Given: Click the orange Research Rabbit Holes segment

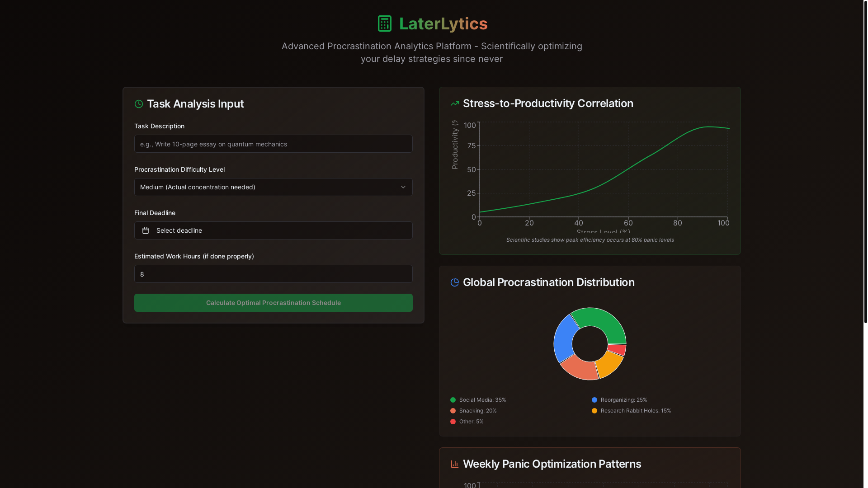Looking at the screenshot, I should [611, 364].
